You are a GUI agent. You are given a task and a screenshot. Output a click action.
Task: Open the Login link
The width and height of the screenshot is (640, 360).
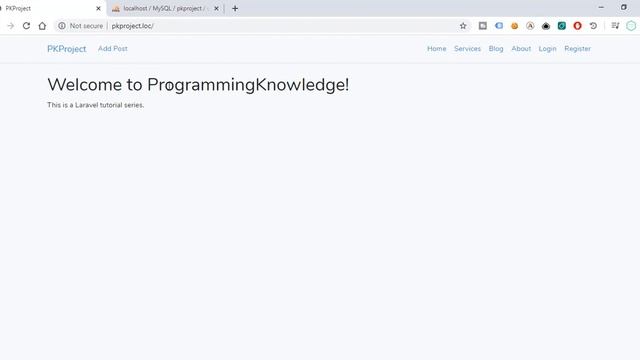547,49
